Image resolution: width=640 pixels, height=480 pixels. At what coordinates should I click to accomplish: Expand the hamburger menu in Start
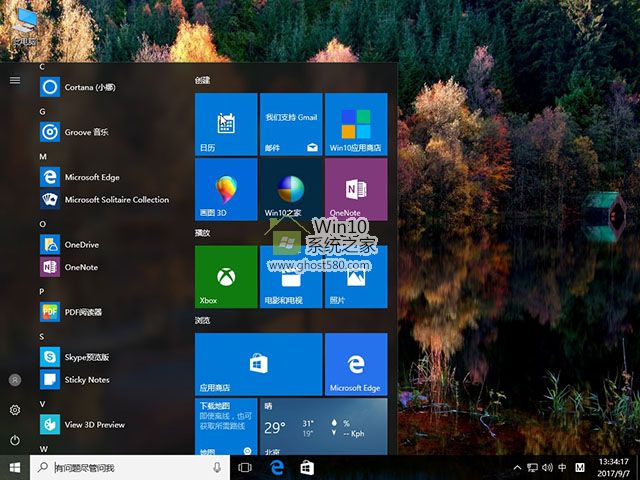pyautogui.click(x=15, y=80)
